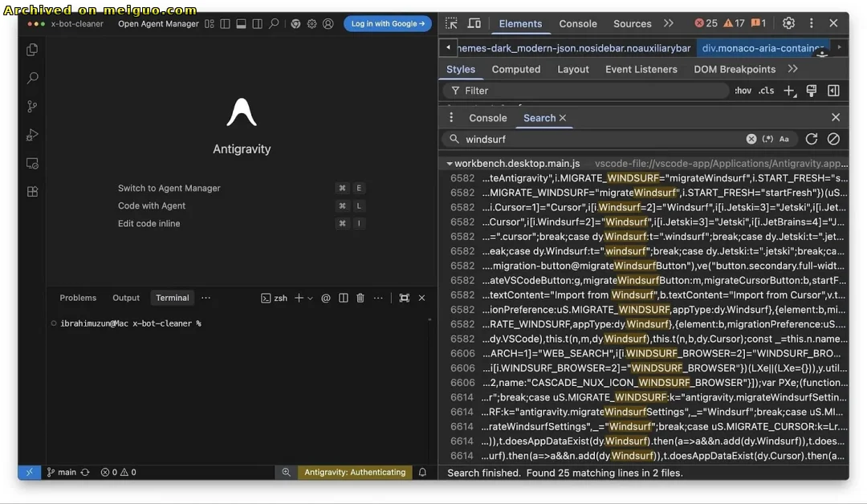The width and height of the screenshot is (867, 504).
Task: Toggle regular expression search option
Action: [x=768, y=139]
